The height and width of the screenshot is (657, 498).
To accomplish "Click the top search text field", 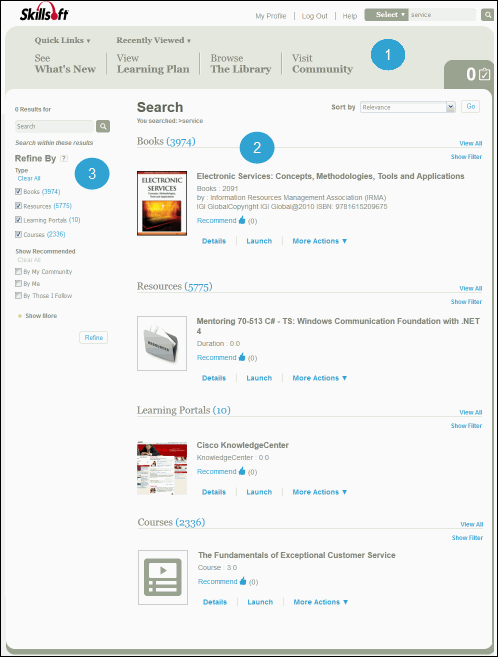I will [x=442, y=15].
